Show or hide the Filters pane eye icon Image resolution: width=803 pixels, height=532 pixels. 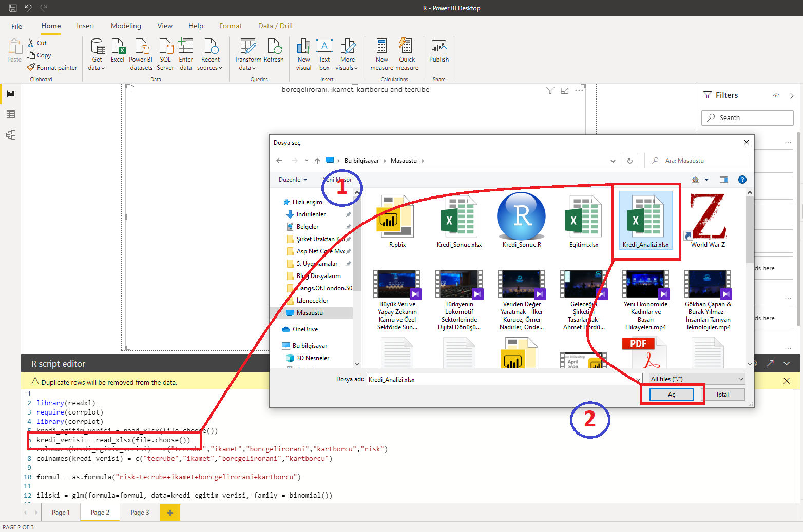pos(776,96)
